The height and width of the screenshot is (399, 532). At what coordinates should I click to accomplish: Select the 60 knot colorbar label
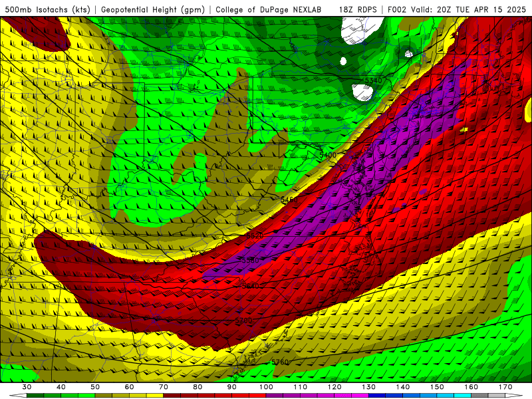click(x=129, y=387)
